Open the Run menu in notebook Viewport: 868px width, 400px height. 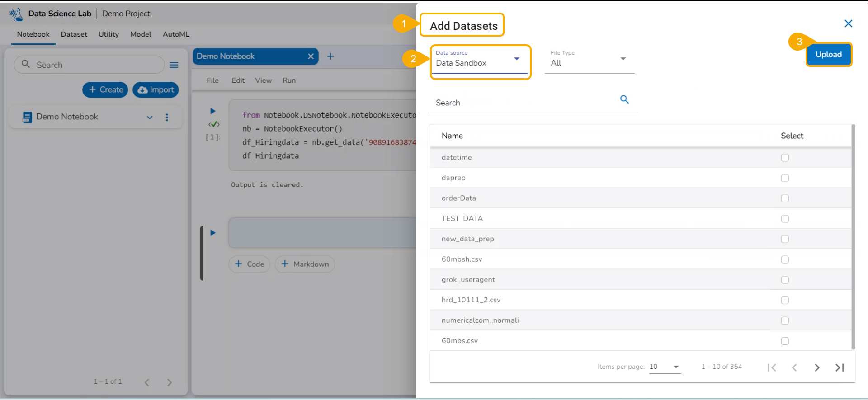tap(289, 80)
